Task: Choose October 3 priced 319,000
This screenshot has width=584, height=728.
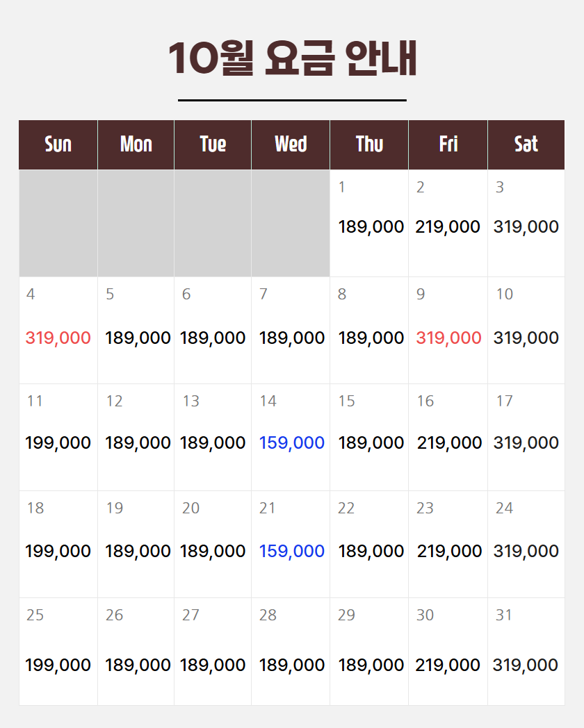Action: point(526,223)
